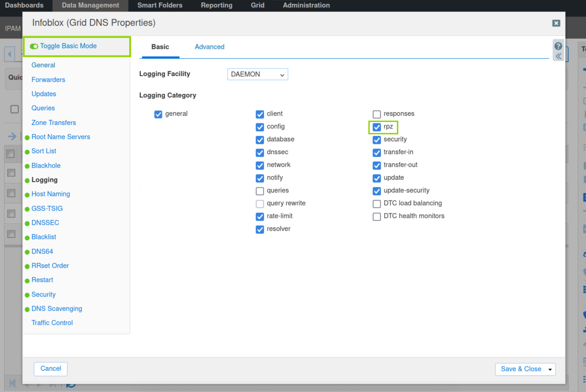Click the left collapse arrow behind the dialog
586x392 pixels.
point(10,54)
